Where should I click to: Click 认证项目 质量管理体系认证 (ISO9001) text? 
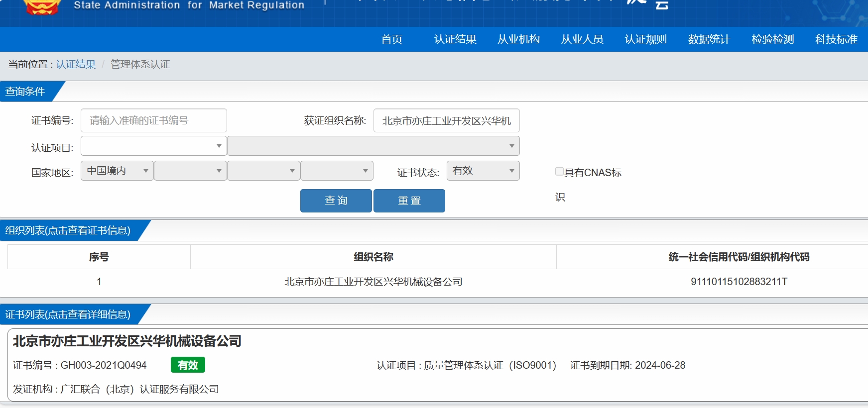(x=466, y=365)
